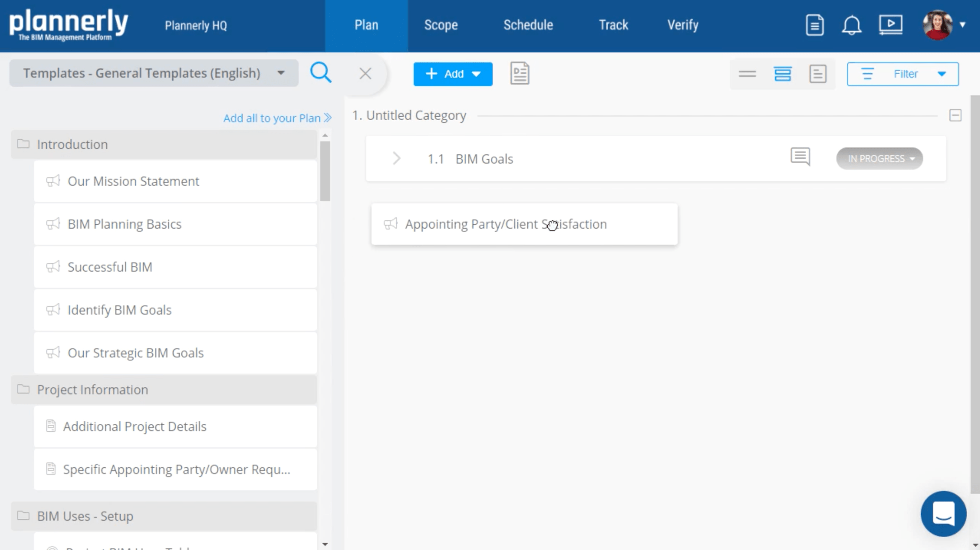Open the video tutorials screen icon
Image resolution: width=980 pixels, height=550 pixels.
pyautogui.click(x=890, y=25)
